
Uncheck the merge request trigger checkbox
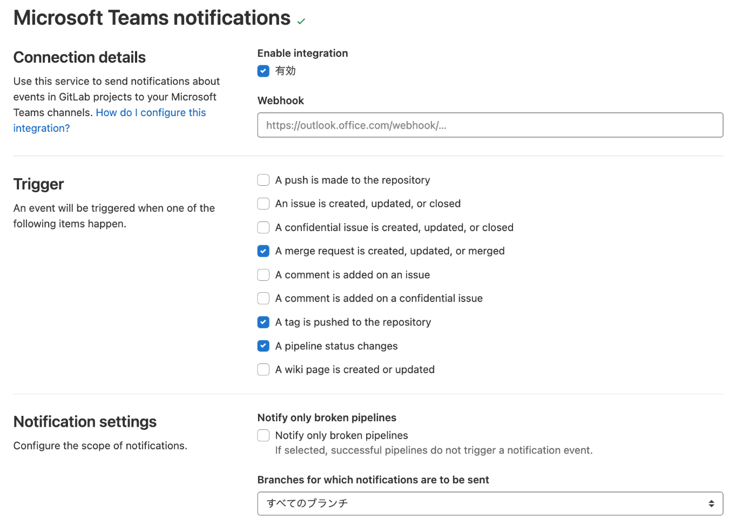[264, 251]
